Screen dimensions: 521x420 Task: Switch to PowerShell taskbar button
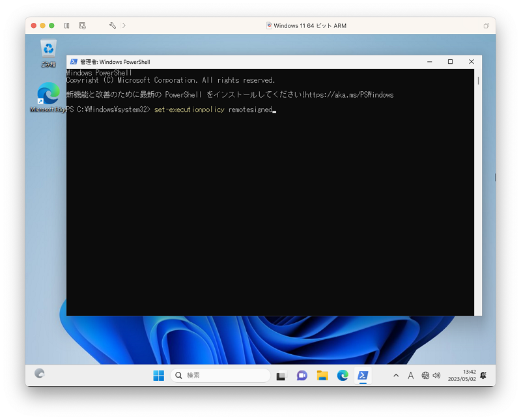[363, 376]
